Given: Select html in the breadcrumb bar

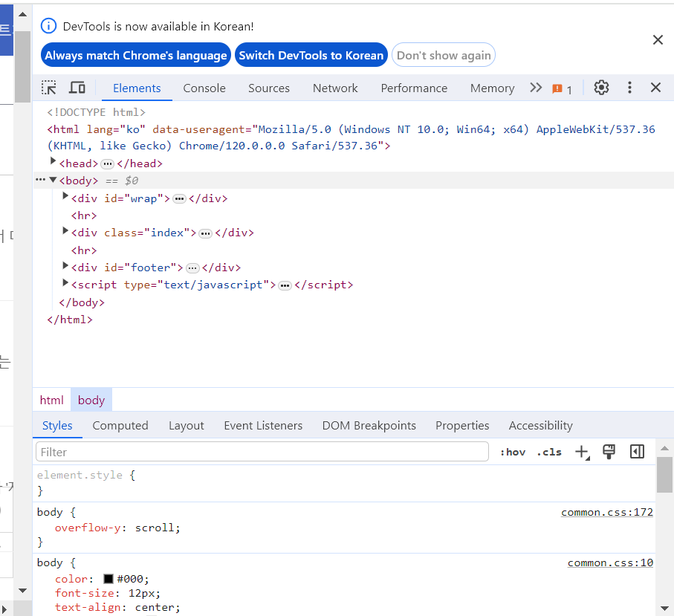Looking at the screenshot, I should point(51,401).
